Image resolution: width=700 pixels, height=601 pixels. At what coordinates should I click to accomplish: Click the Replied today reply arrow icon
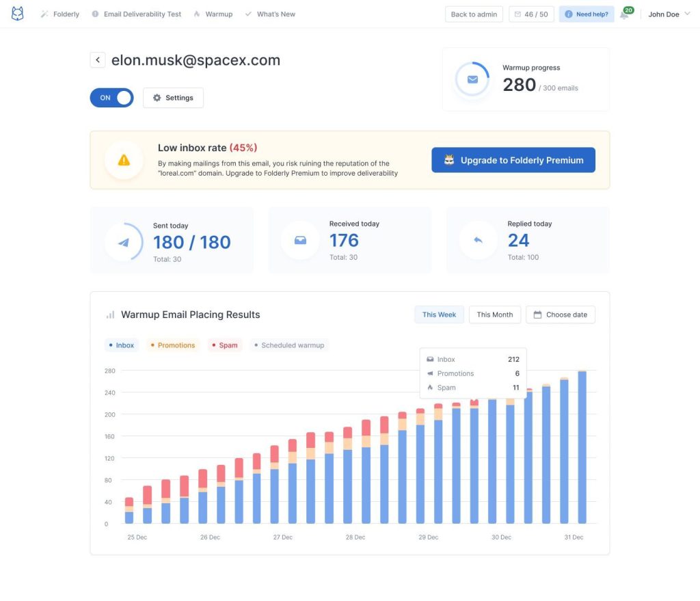pos(478,240)
